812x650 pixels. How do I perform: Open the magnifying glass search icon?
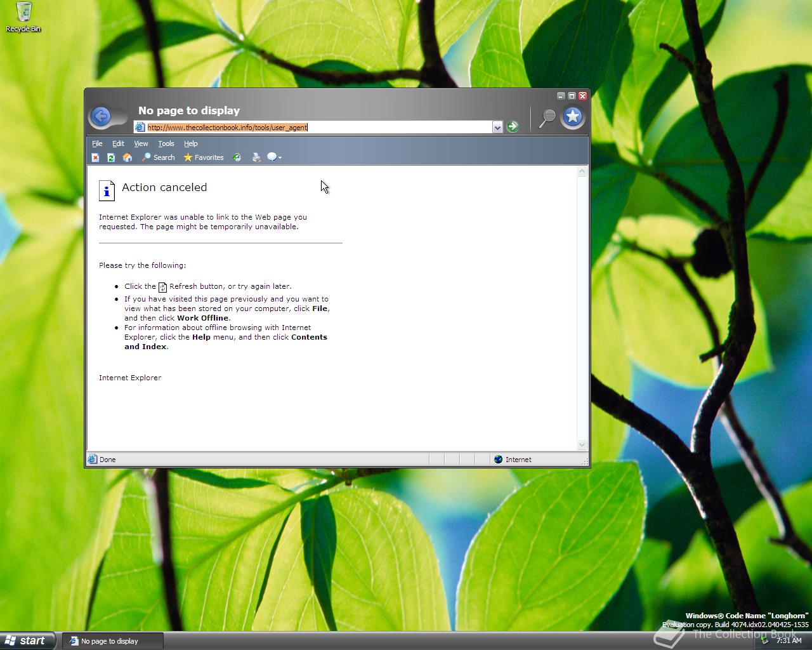(x=547, y=117)
